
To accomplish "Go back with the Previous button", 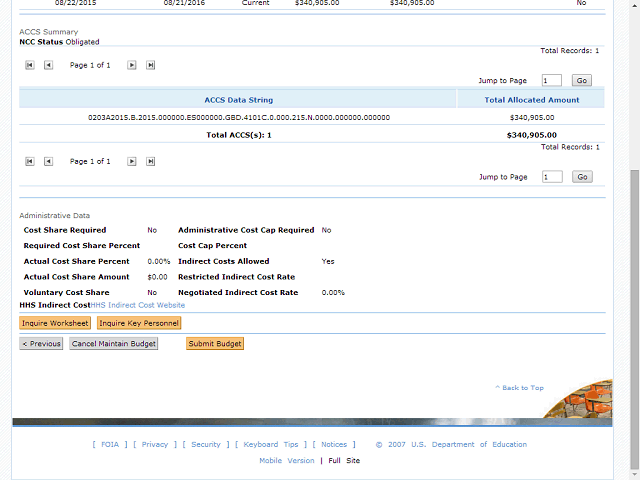I will (x=41, y=344).
